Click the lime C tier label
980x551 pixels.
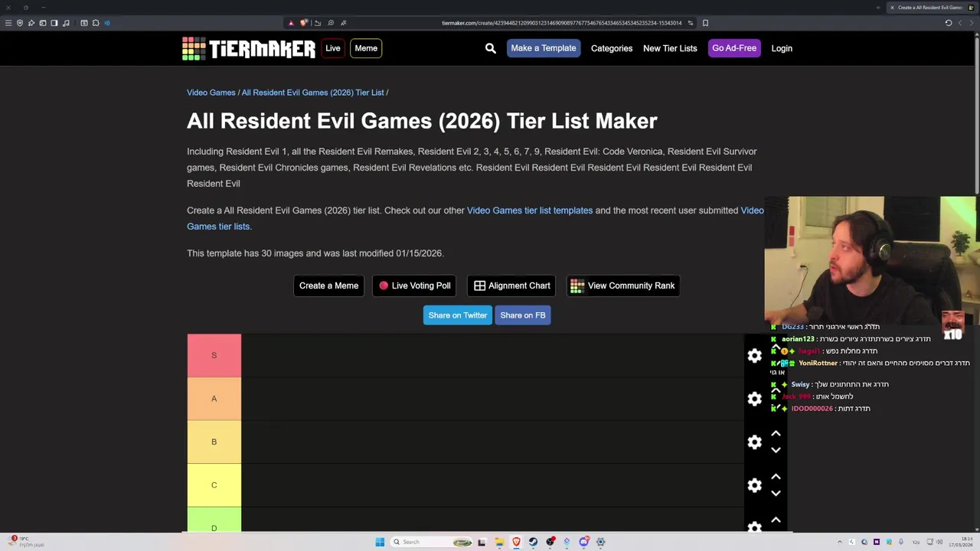pos(214,485)
